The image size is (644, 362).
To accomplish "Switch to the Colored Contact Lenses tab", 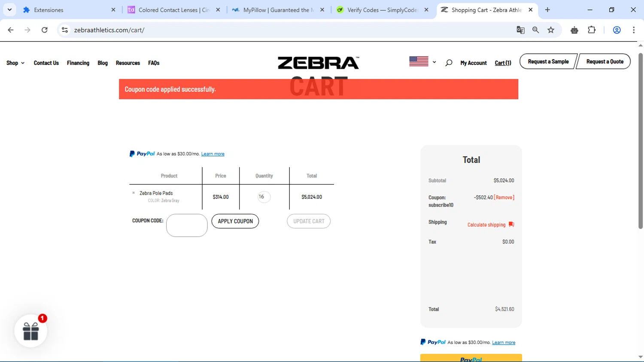I will (174, 9).
